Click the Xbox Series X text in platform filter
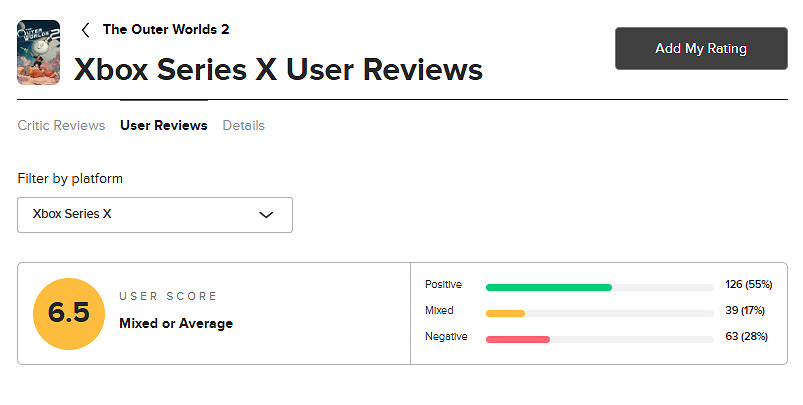Image resolution: width=803 pixels, height=405 pixels. click(x=72, y=214)
